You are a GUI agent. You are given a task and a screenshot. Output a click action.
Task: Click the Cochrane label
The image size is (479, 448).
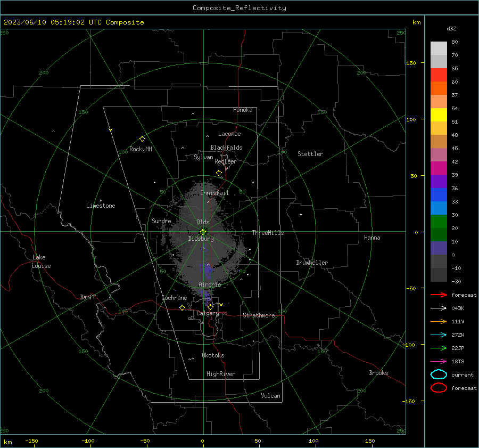tap(174, 298)
